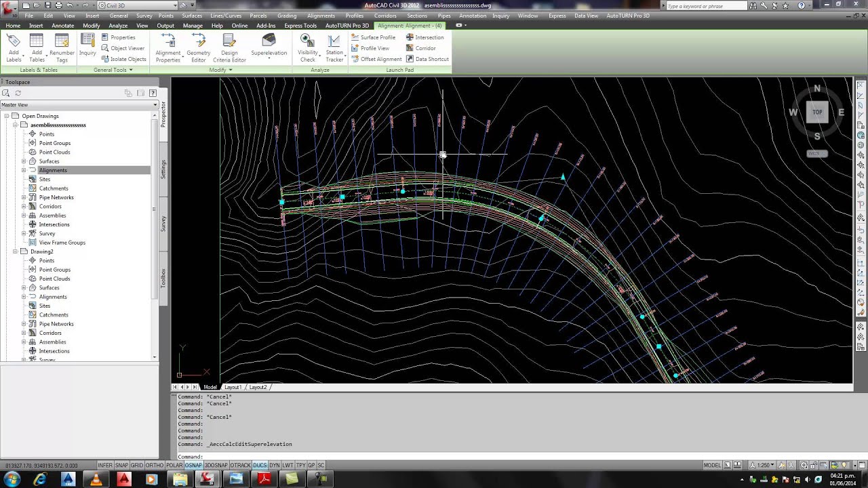Click Offset Alignment in Launch Pad

click(376, 59)
